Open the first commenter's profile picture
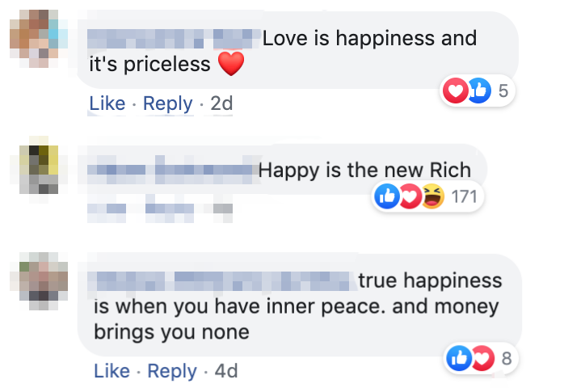This screenshot has width=564, height=392. 39,39
